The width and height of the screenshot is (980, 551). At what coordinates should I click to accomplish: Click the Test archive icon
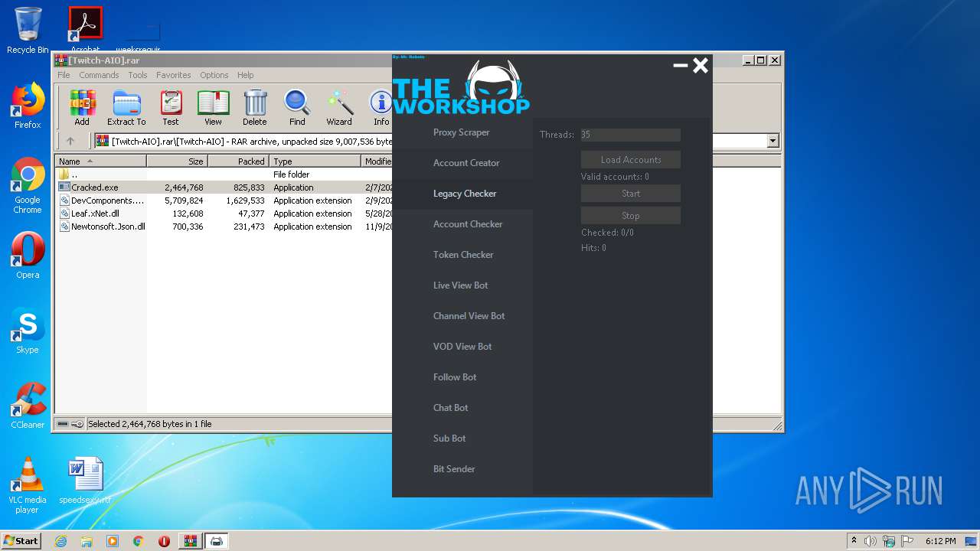tap(171, 108)
